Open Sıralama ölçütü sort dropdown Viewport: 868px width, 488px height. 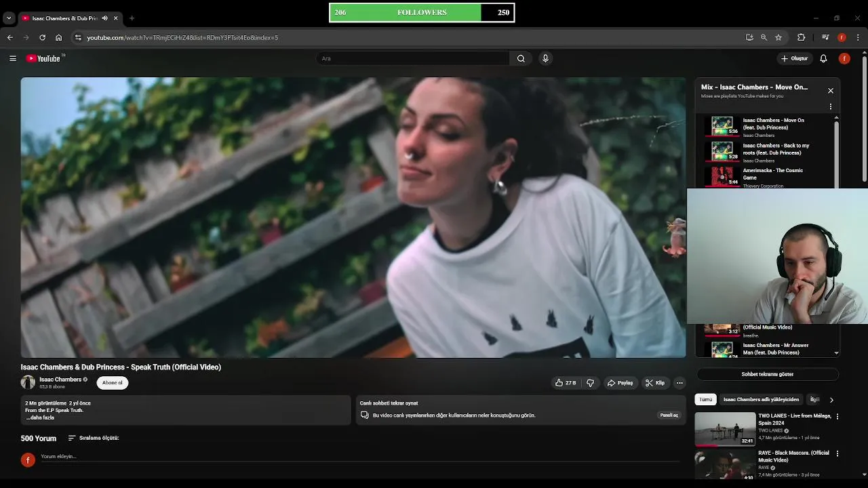(x=94, y=438)
